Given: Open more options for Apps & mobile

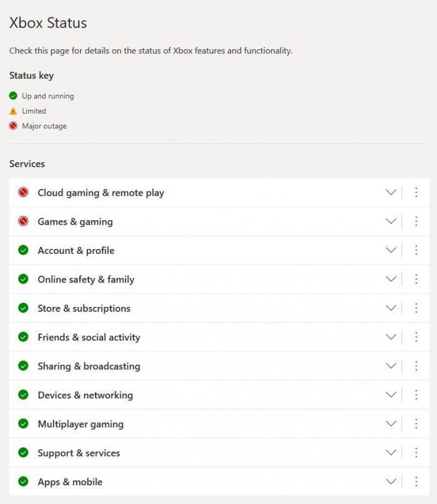Looking at the screenshot, I should pyautogui.click(x=416, y=482).
